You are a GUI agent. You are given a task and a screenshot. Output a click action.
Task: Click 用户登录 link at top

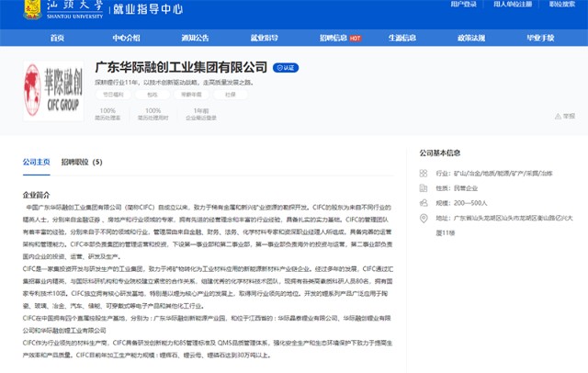(463, 4)
